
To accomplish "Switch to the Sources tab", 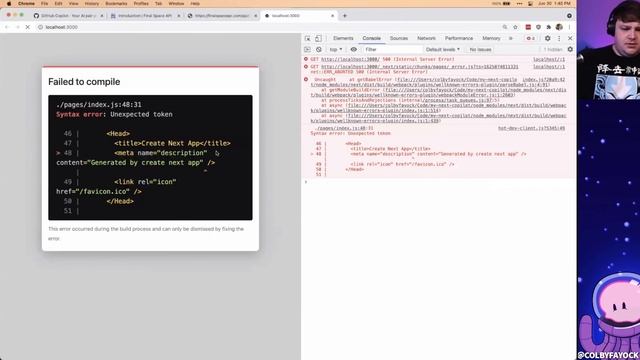I will coord(399,38).
